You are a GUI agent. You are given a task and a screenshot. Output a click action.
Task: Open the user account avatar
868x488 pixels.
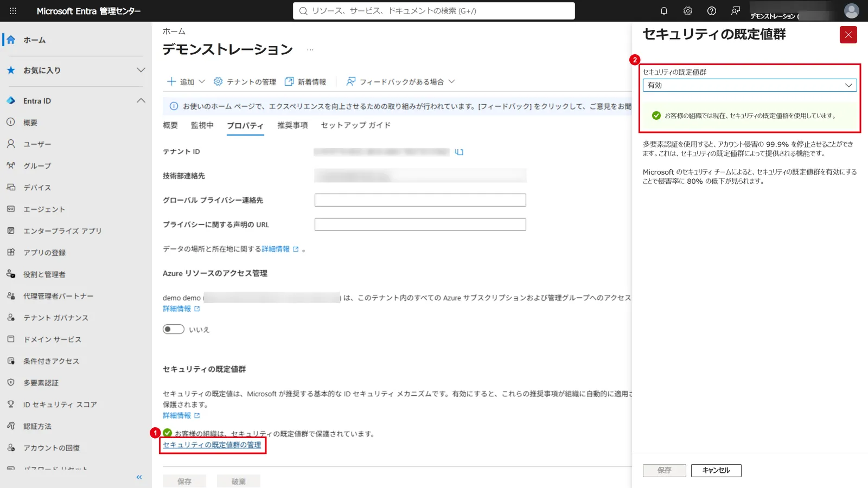(x=852, y=11)
